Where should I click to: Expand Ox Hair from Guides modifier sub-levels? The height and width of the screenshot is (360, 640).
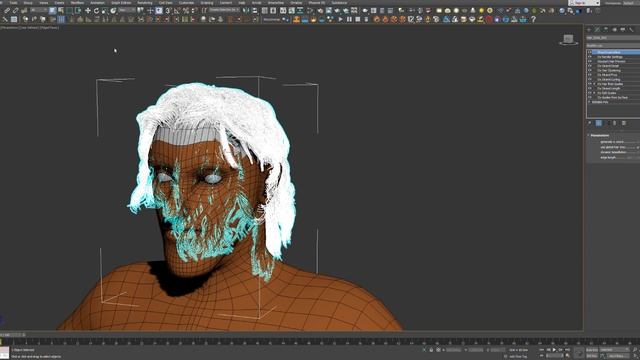click(594, 84)
